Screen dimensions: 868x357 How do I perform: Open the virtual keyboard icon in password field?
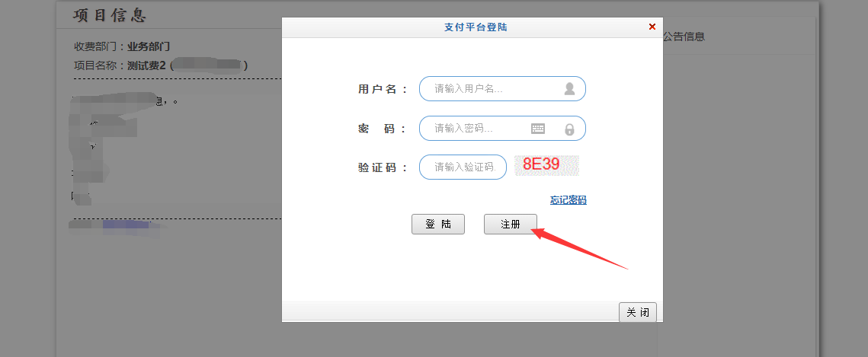538,129
